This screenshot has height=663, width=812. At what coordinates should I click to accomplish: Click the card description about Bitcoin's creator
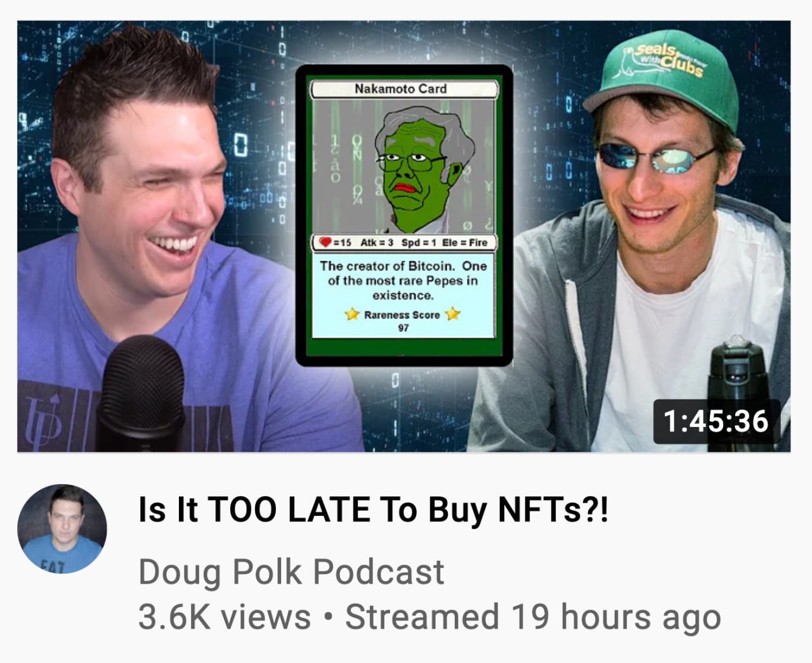(x=403, y=280)
